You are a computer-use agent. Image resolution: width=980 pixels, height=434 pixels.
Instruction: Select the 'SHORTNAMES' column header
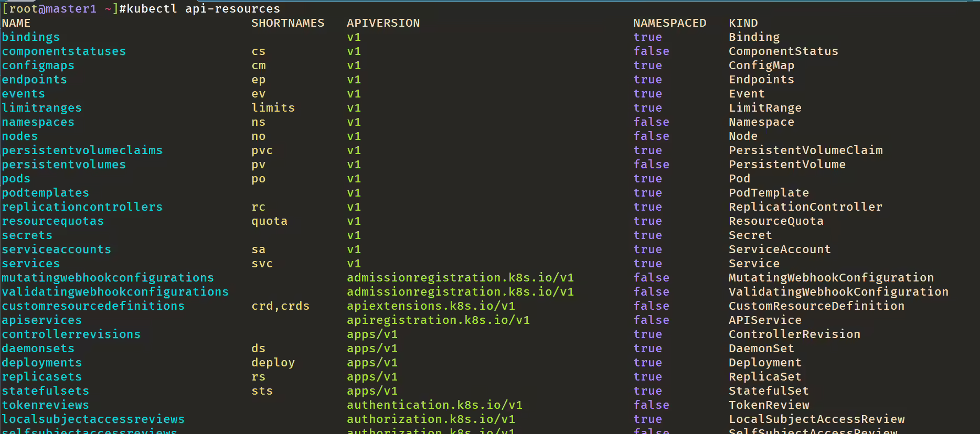click(x=288, y=23)
